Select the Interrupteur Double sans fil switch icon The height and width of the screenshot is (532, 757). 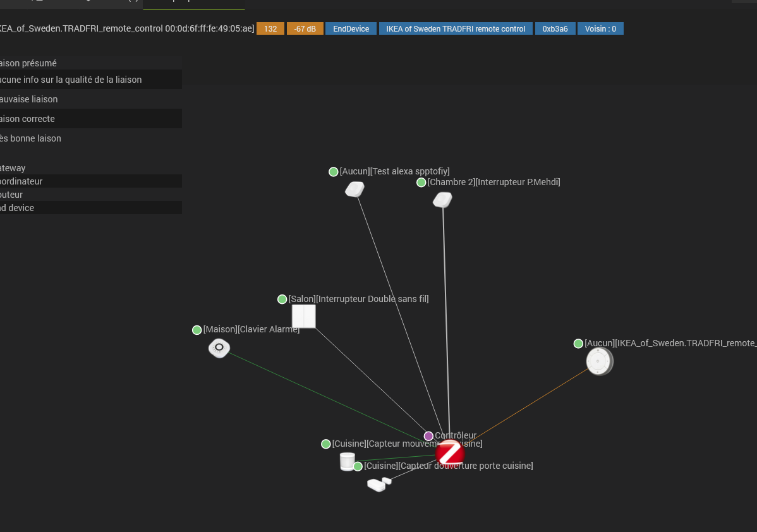click(x=304, y=316)
